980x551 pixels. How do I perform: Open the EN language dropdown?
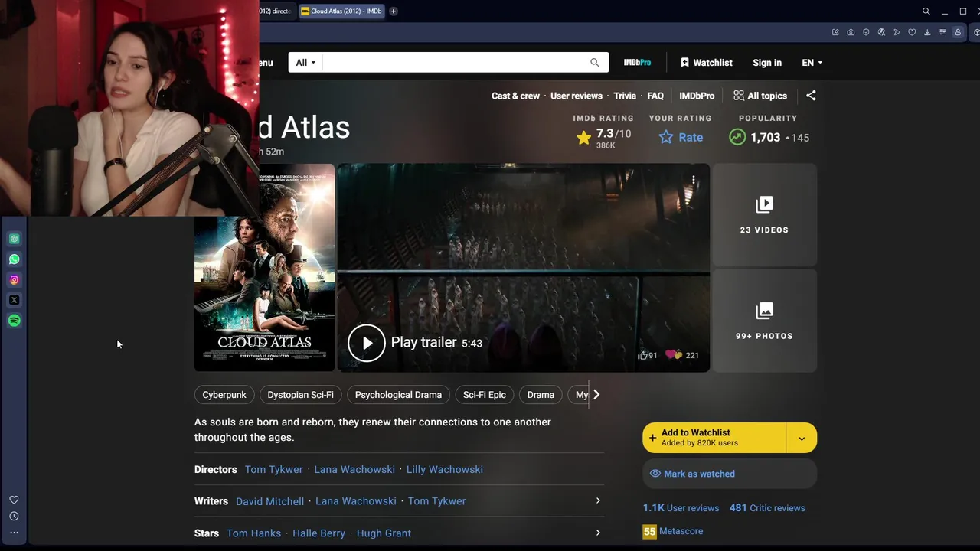point(812,63)
